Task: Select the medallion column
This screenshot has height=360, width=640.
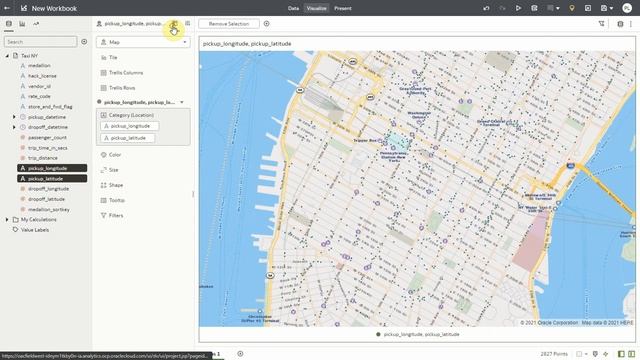Action: 39,66
